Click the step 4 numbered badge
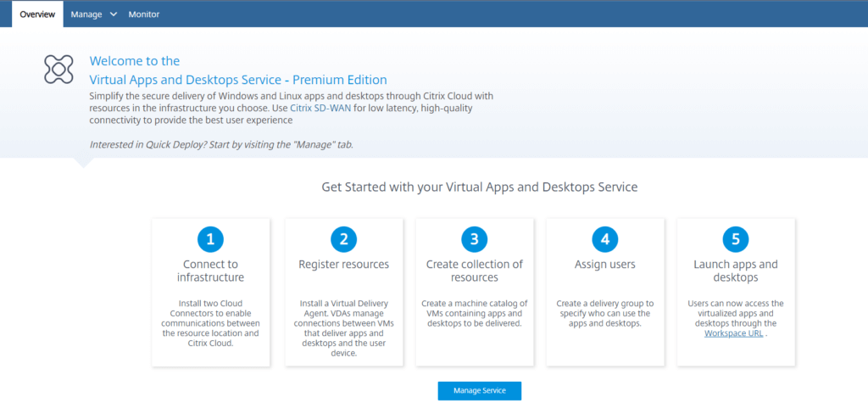 [x=605, y=239]
